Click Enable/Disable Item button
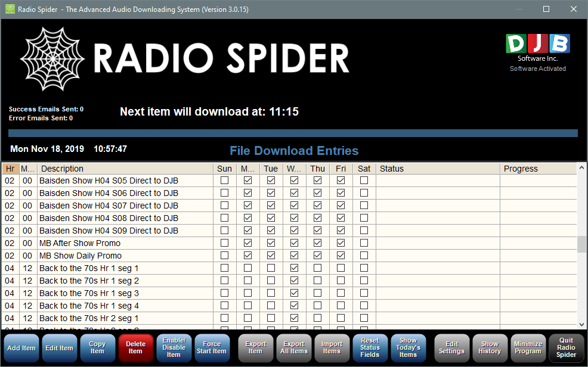Screen dimensions: 588x367 coord(174,348)
